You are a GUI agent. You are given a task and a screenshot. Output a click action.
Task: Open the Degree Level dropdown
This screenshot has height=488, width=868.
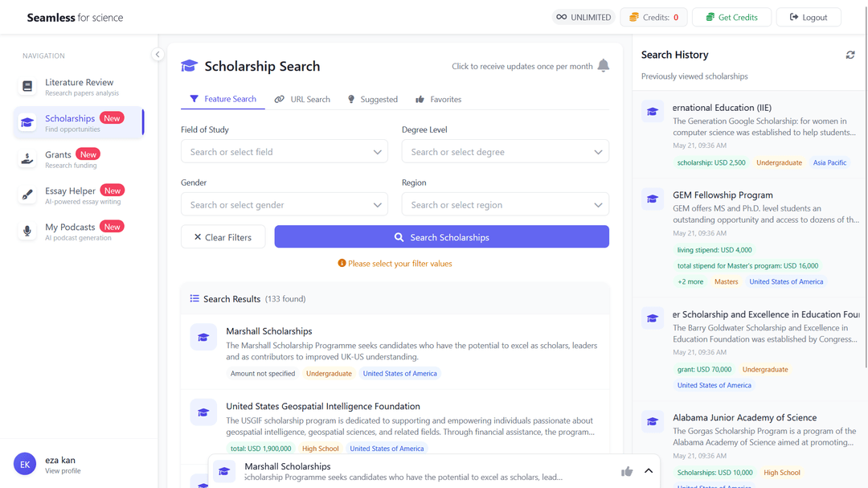point(505,152)
